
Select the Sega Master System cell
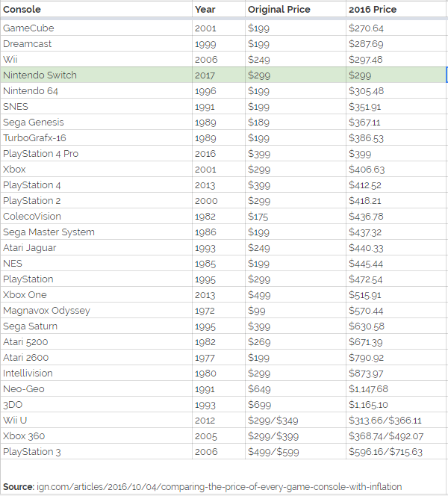point(96,232)
